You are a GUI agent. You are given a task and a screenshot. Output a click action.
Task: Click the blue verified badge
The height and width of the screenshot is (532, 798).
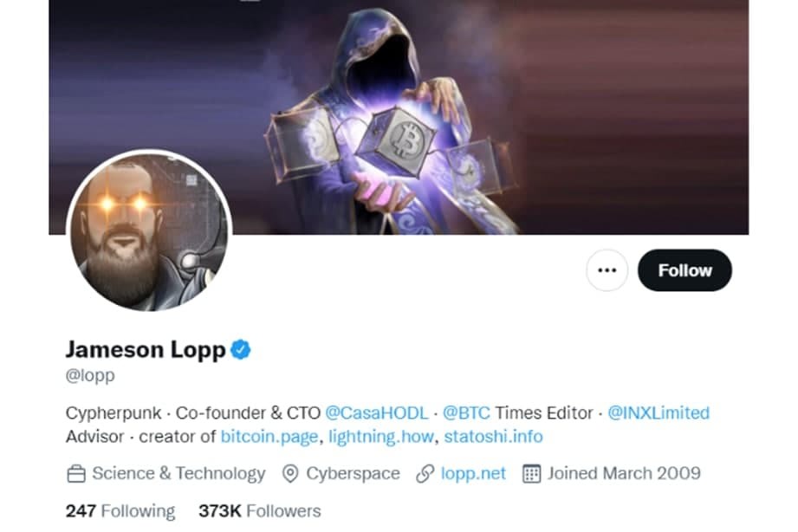pyautogui.click(x=241, y=350)
